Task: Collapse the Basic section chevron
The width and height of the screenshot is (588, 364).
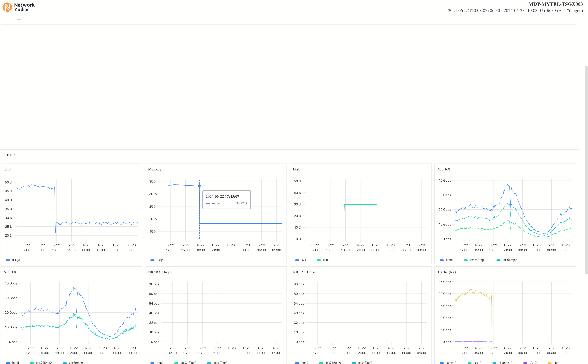Action: tap(4, 155)
